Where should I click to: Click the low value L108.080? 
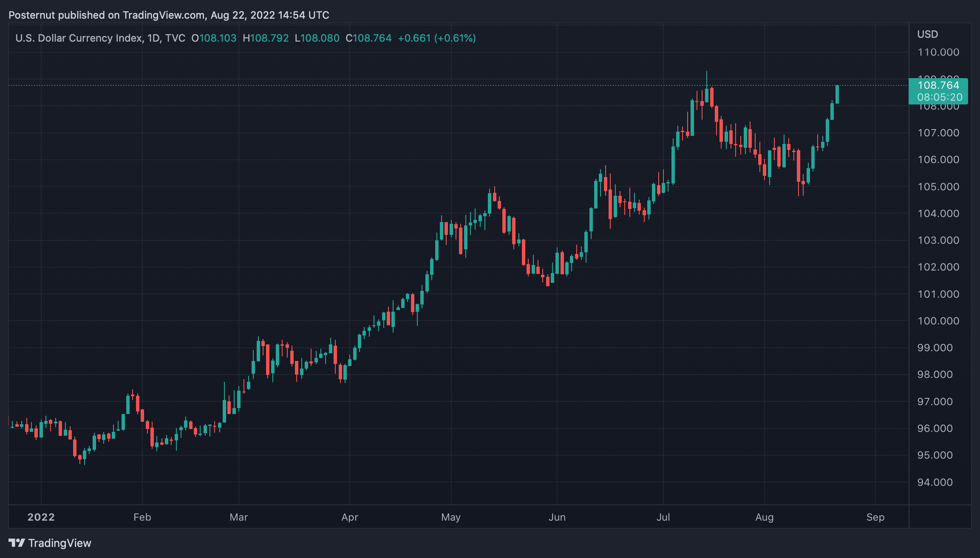(x=317, y=38)
